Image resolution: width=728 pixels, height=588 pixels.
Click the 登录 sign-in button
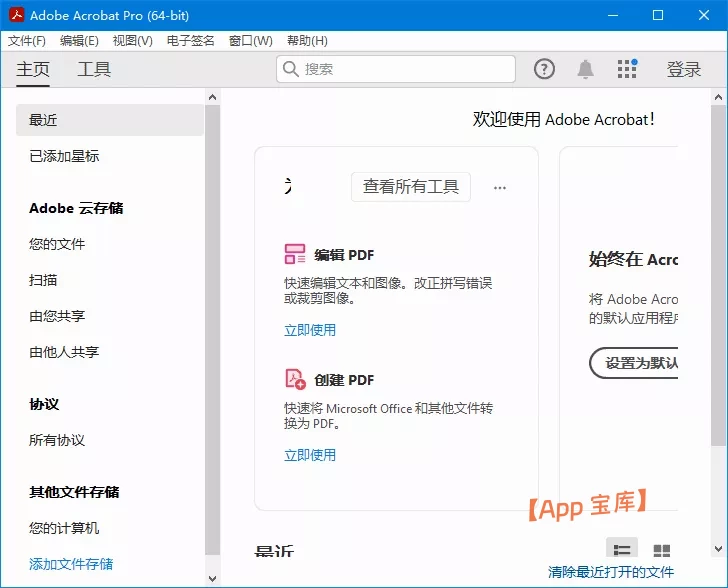coord(683,69)
